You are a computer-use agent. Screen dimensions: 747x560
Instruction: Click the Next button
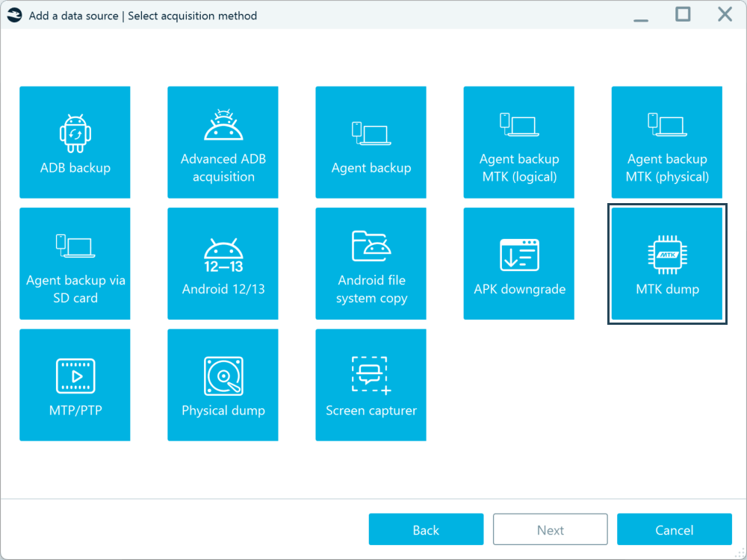pyautogui.click(x=551, y=529)
